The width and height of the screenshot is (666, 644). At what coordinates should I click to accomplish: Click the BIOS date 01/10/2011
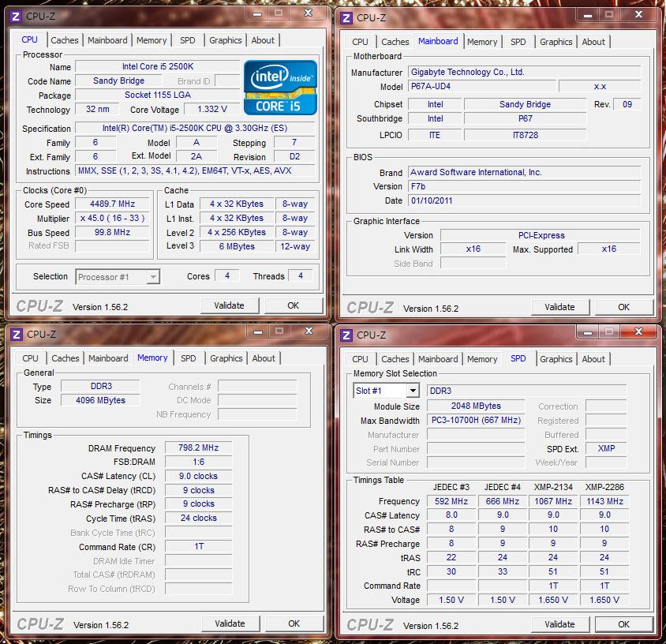point(524,200)
